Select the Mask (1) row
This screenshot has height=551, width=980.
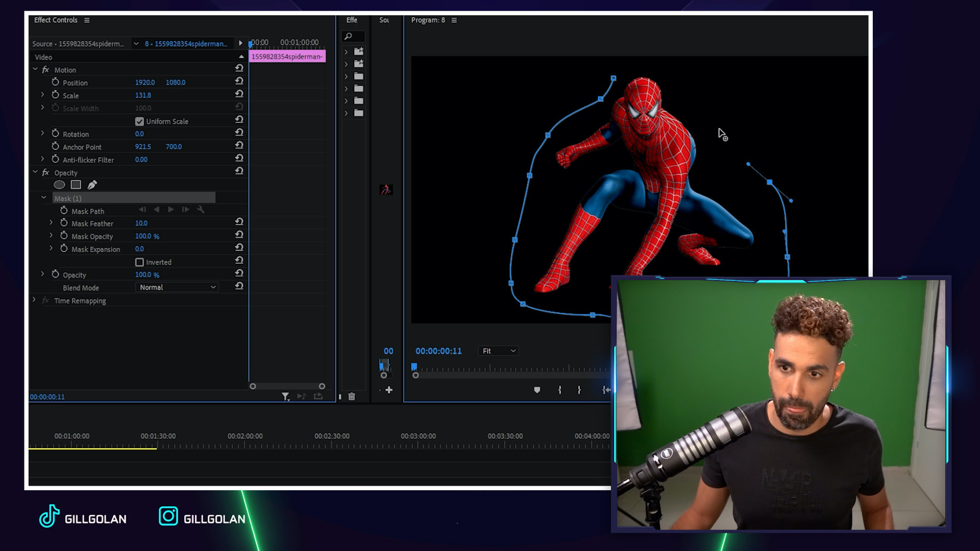[x=134, y=198]
